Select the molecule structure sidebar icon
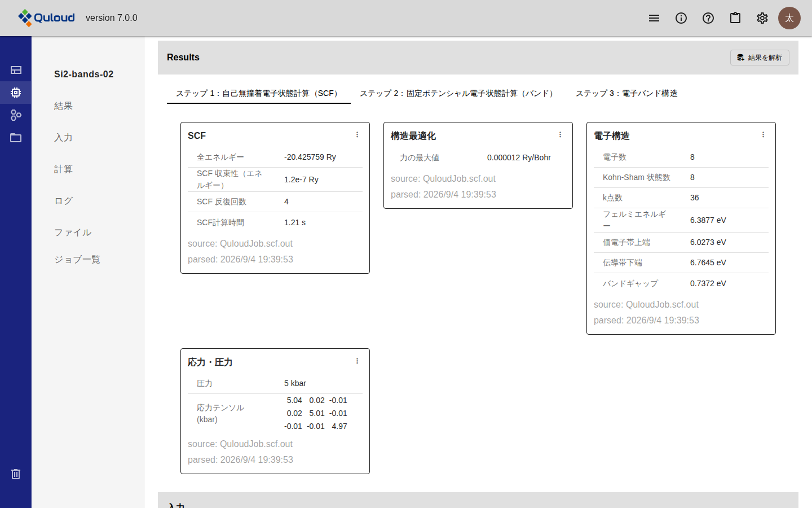812x508 pixels. click(x=16, y=115)
